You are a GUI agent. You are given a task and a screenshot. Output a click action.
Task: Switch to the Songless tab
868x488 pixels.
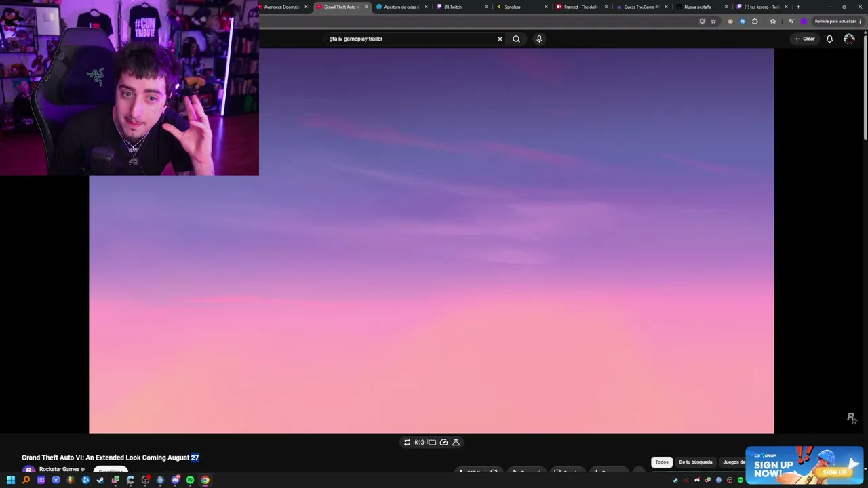[521, 7]
